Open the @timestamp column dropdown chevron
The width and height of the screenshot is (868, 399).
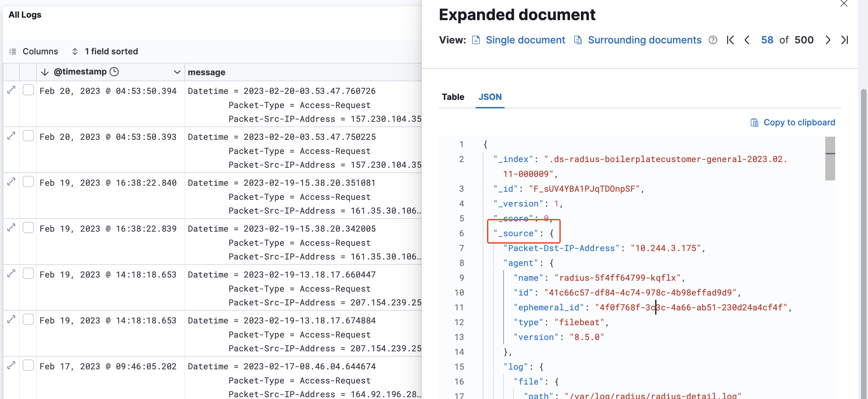point(177,72)
